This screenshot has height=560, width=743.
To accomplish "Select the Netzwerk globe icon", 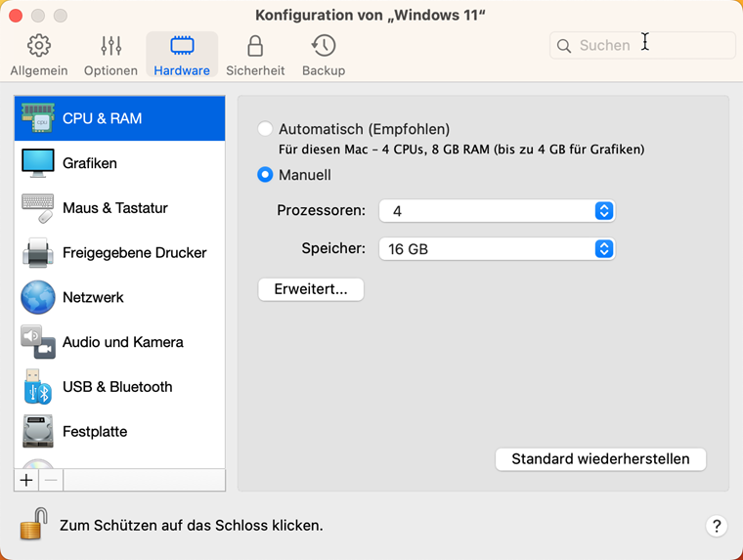I will coord(38,297).
